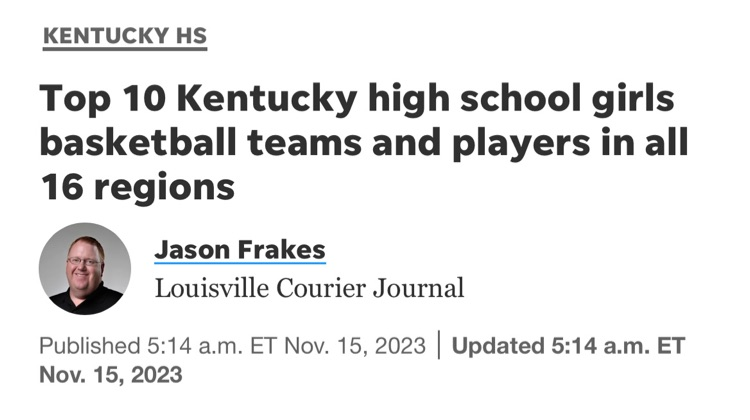Click the bold "Updated 5:14 a.m. ET" text
Viewport: 750px width, 420px height.
568,347
